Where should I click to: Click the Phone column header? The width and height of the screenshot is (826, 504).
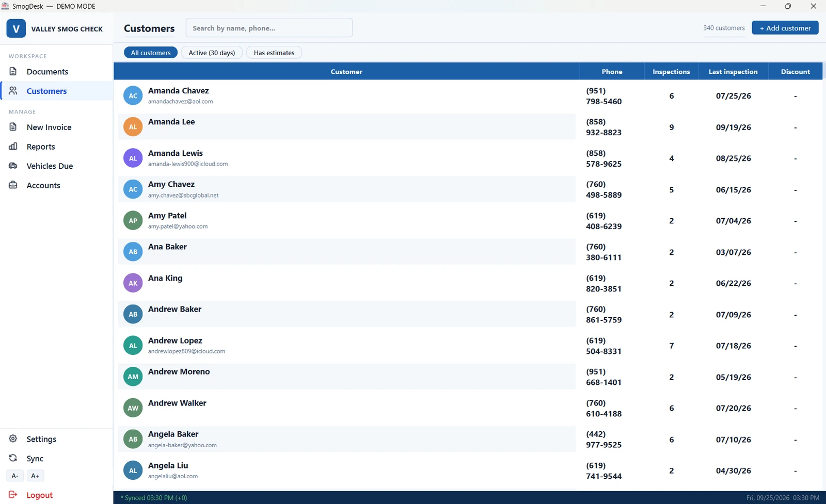tap(612, 72)
